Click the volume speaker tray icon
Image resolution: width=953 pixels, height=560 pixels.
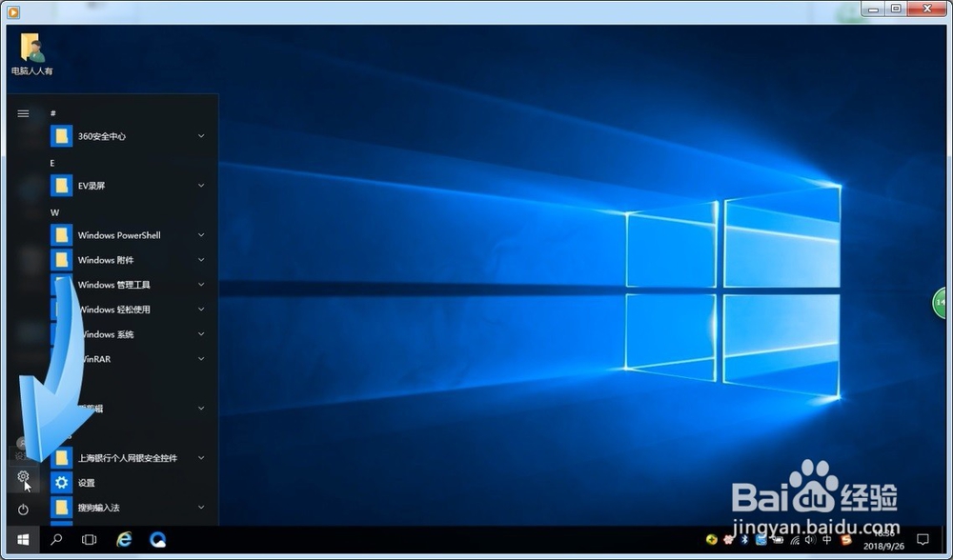coord(810,539)
